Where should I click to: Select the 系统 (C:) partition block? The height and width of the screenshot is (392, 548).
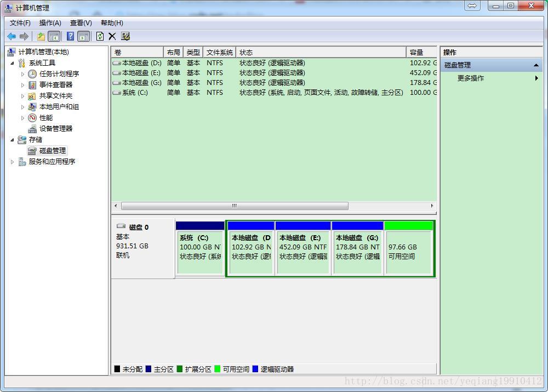click(200, 248)
